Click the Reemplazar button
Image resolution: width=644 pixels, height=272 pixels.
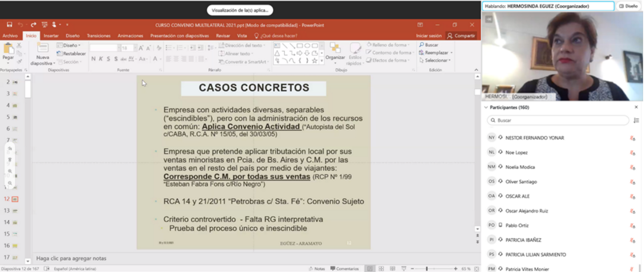436,53
